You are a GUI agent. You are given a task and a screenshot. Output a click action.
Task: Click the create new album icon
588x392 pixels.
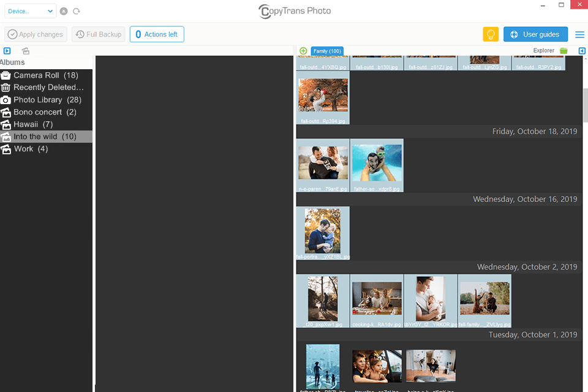[x=26, y=51]
